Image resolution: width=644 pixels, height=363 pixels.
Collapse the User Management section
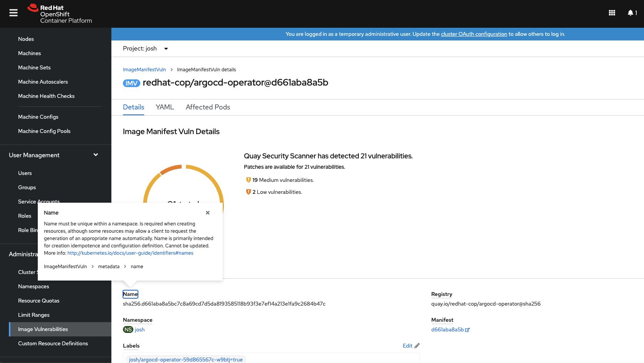pyautogui.click(x=96, y=155)
